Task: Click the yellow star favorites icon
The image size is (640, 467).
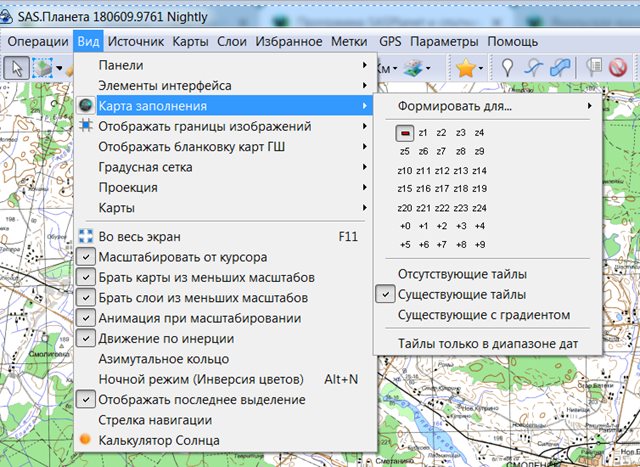Action: pos(466,68)
